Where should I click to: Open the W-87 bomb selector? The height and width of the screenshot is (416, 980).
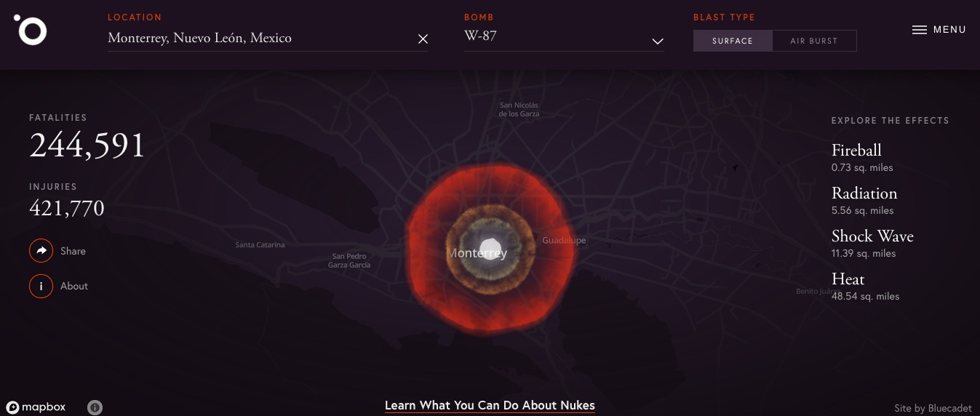coord(564,36)
